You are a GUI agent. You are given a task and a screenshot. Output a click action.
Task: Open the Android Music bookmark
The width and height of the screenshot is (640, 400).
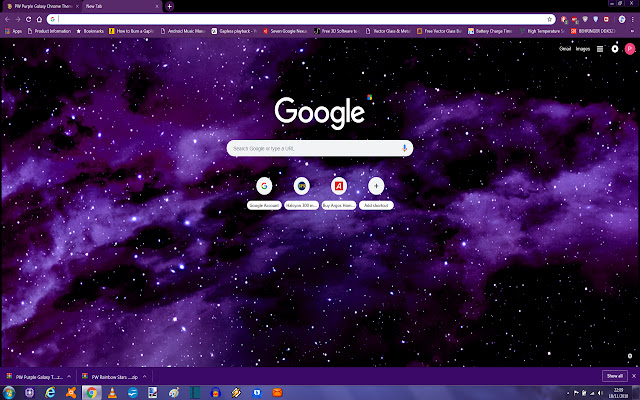(183, 31)
